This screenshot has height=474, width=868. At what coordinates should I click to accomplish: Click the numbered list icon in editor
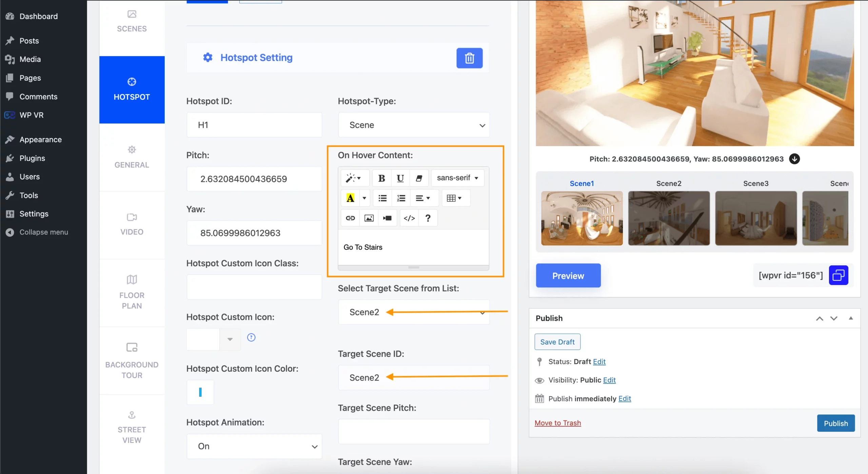pyautogui.click(x=401, y=198)
